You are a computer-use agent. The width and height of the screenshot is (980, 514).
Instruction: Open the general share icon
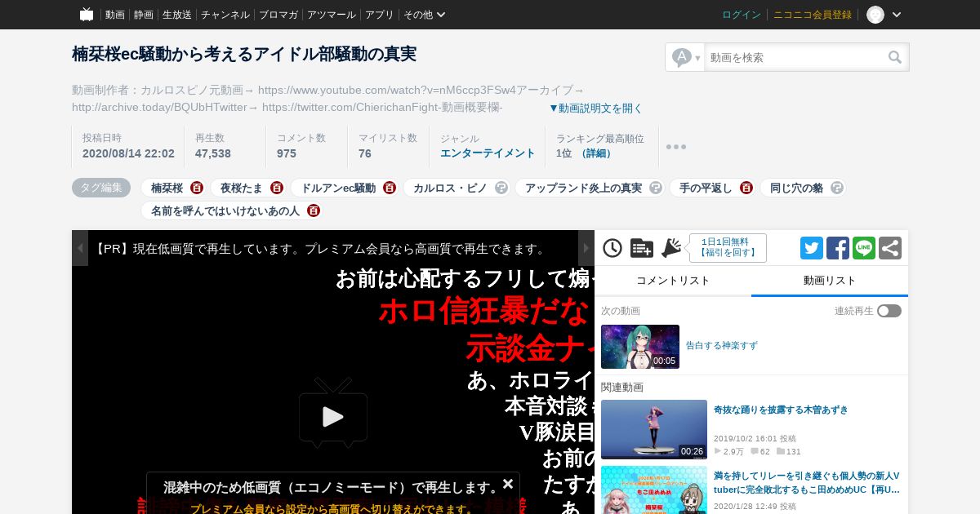coord(890,248)
